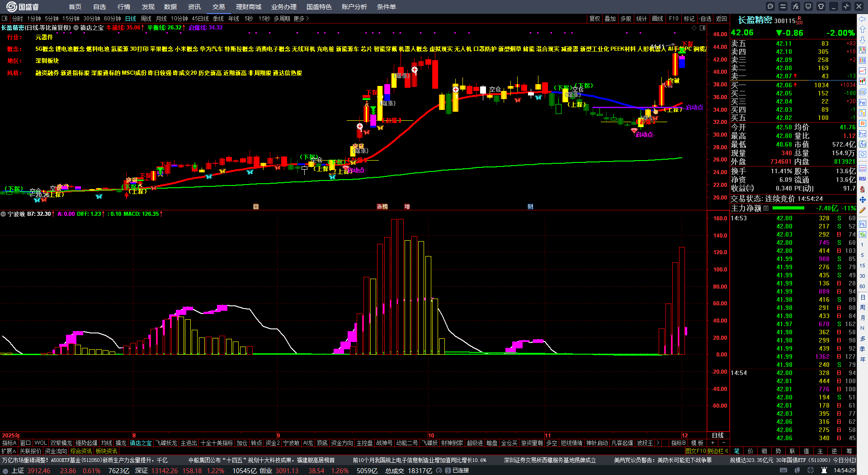
Task: Open the line chart sidebar icon
Action: pyautogui.click(x=863, y=71)
